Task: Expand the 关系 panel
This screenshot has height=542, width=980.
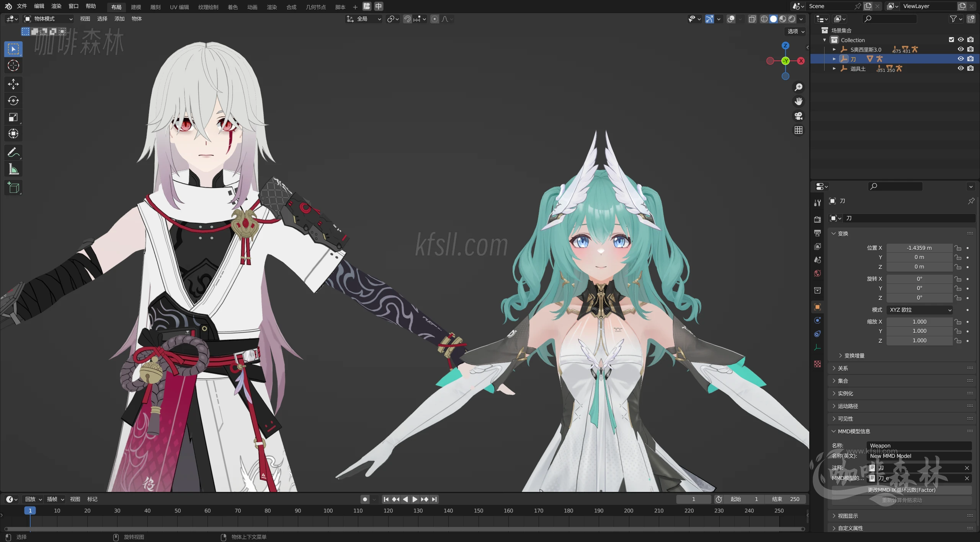Action: click(901, 368)
